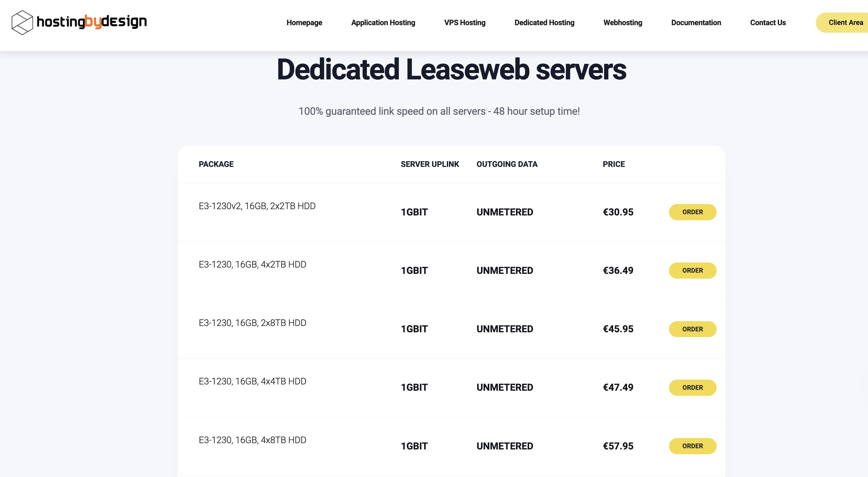Viewport: 868px width, 477px height.
Task: Click UNMETERED in the €36.49 row
Action: 505,271
